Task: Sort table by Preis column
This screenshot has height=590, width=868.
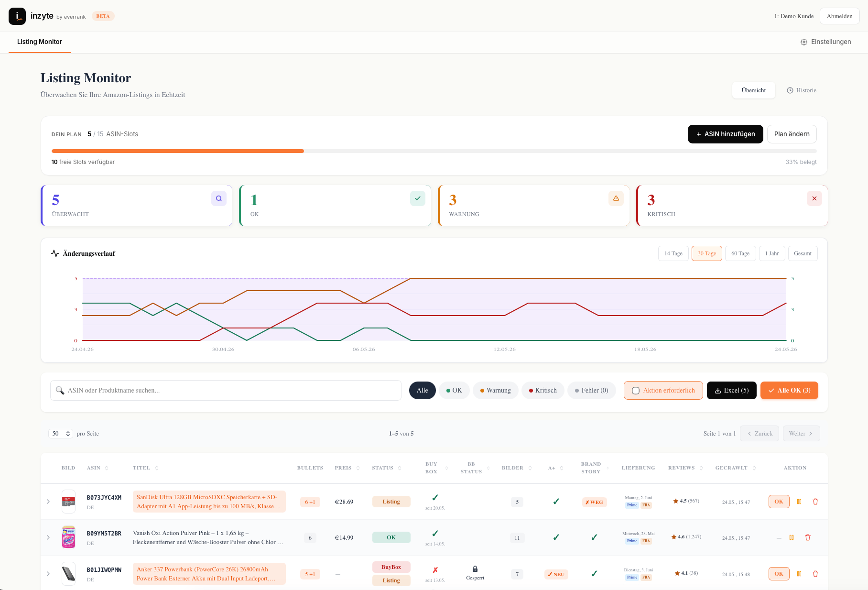Action: click(347, 468)
